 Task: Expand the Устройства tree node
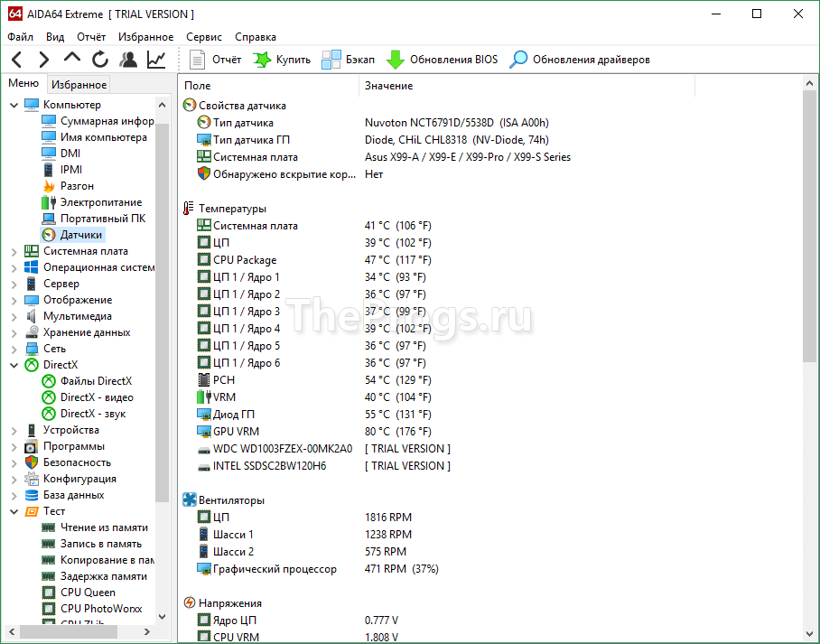point(14,431)
